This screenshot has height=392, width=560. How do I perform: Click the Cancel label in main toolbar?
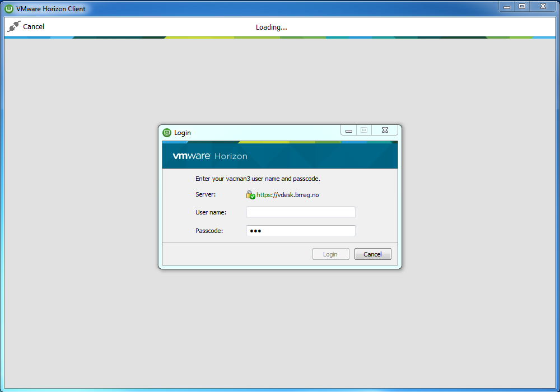pos(34,27)
